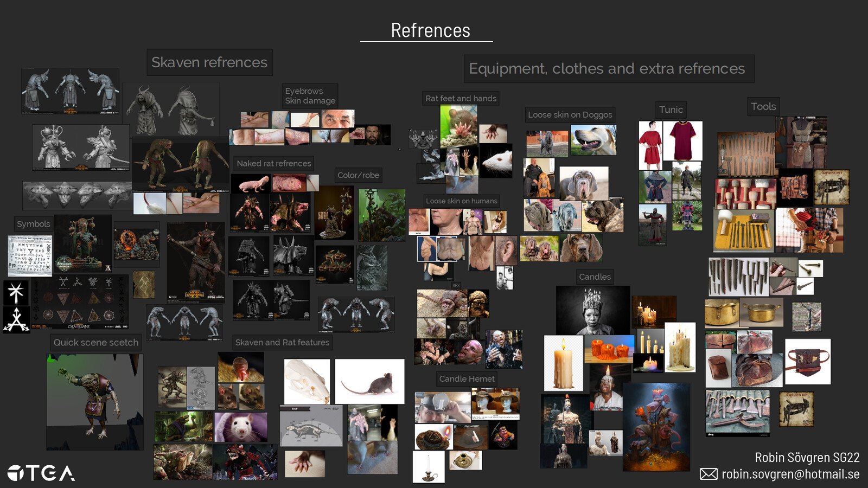Open the Skaven with candle helmet color illustration
Viewport: 868px width, 488px height.
click(656, 427)
